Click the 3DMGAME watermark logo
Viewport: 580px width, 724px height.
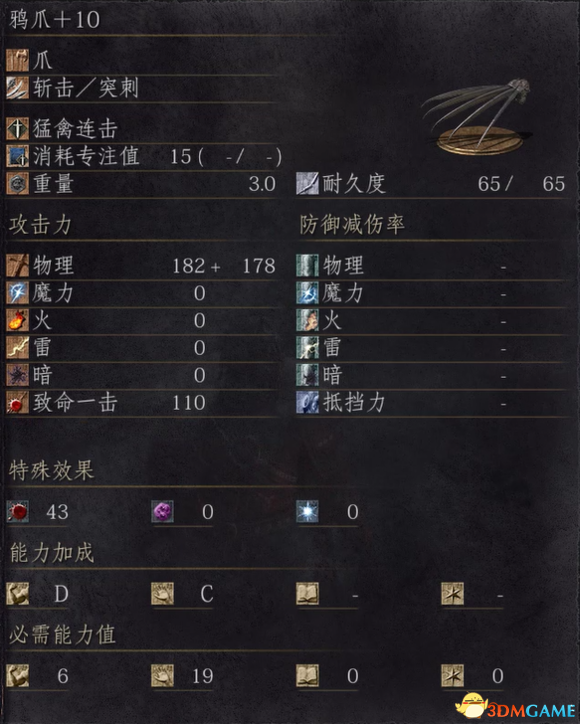click(x=516, y=708)
